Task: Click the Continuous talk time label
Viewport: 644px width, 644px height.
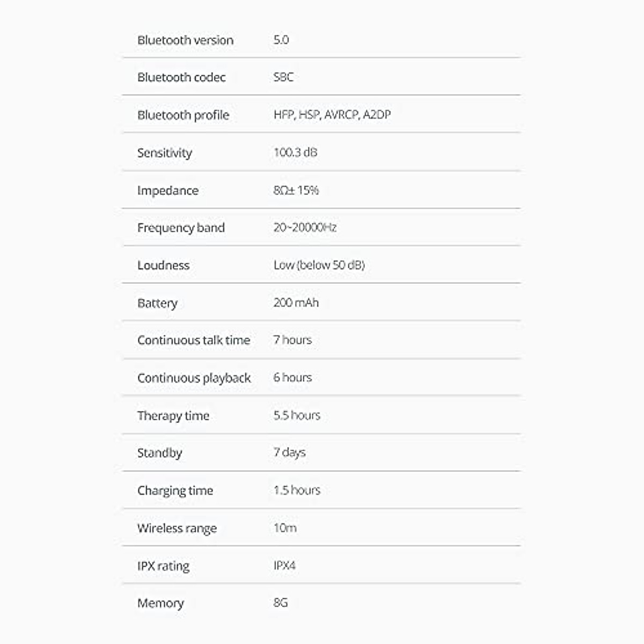Action: coord(194,340)
